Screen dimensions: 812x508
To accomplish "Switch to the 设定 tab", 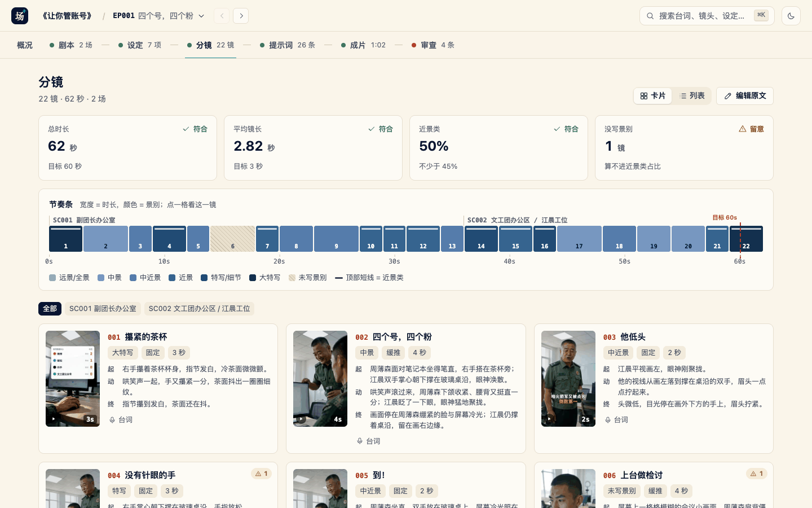I will [140, 45].
